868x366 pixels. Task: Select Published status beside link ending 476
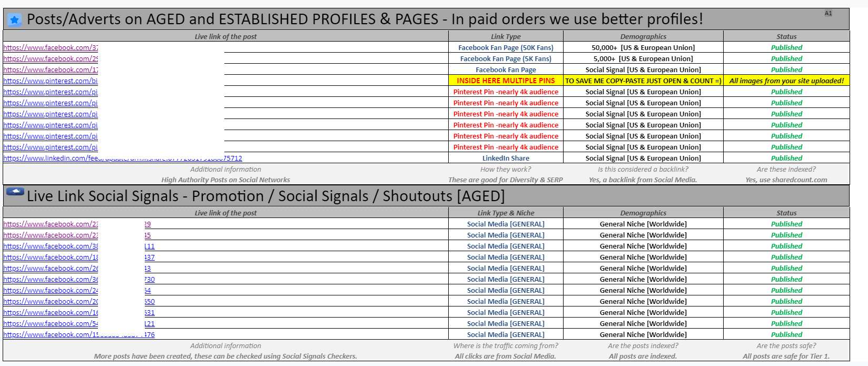pyautogui.click(x=786, y=334)
